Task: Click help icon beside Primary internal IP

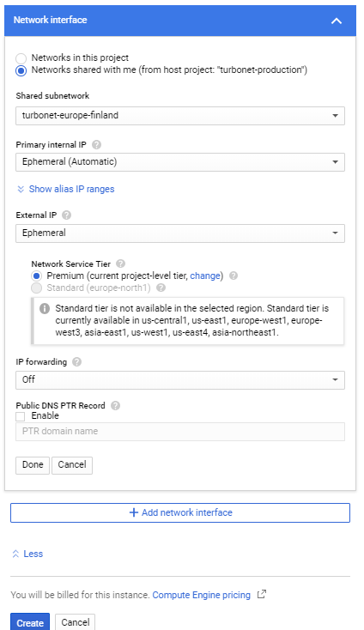Action: [96, 145]
